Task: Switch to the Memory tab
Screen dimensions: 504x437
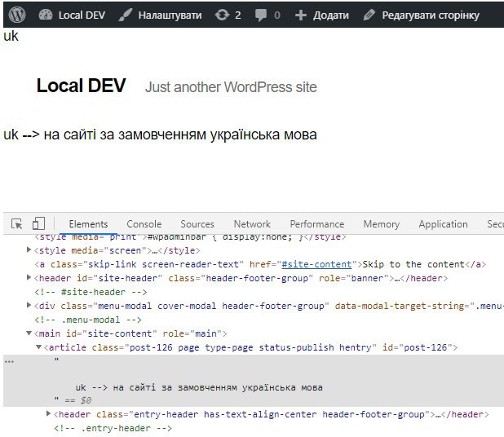Action: point(382,224)
